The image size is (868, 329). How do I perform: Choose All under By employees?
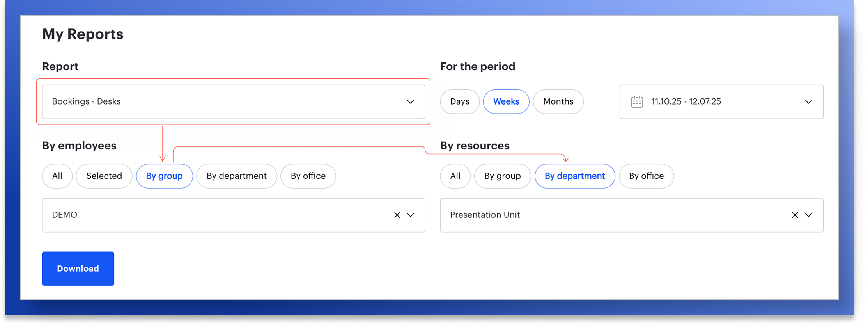(x=57, y=176)
